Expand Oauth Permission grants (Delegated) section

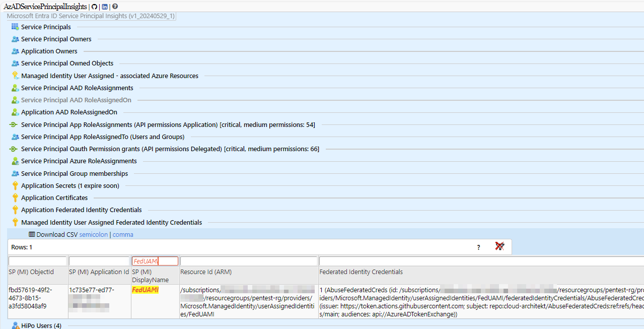(x=170, y=149)
